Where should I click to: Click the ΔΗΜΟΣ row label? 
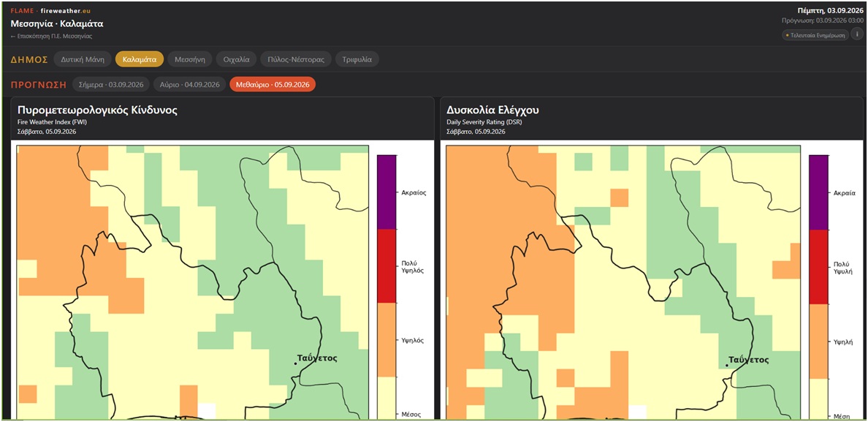[29, 59]
